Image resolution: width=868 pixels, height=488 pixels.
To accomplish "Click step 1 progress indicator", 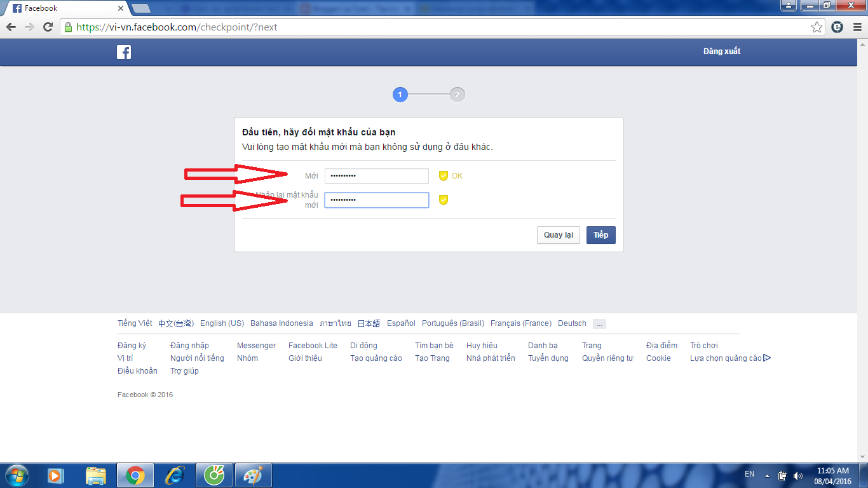I will click(400, 95).
